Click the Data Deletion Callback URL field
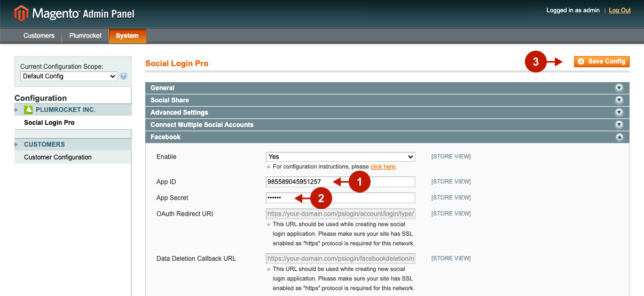The height and width of the screenshot is (296, 644). click(x=341, y=259)
